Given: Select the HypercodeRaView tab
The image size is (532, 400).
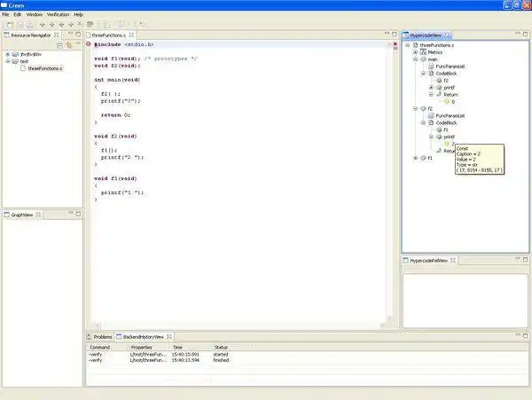Looking at the screenshot, I should tap(428, 261).
